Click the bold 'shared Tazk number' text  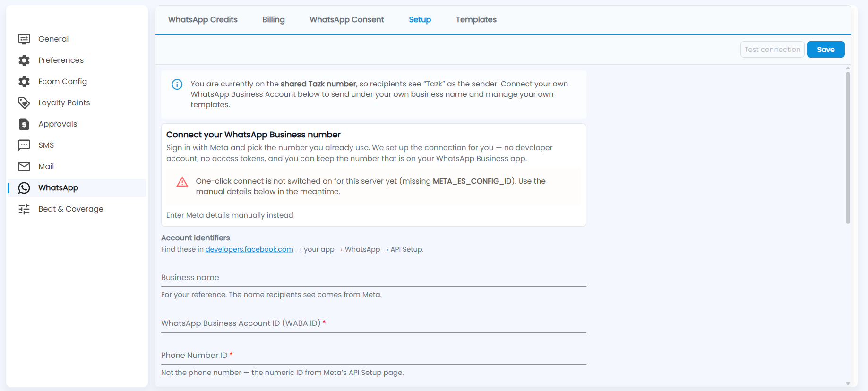pyautogui.click(x=318, y=84)
